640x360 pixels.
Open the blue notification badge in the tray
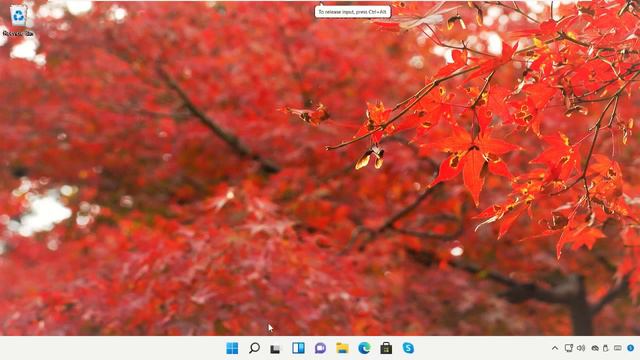tap(631, 348)
